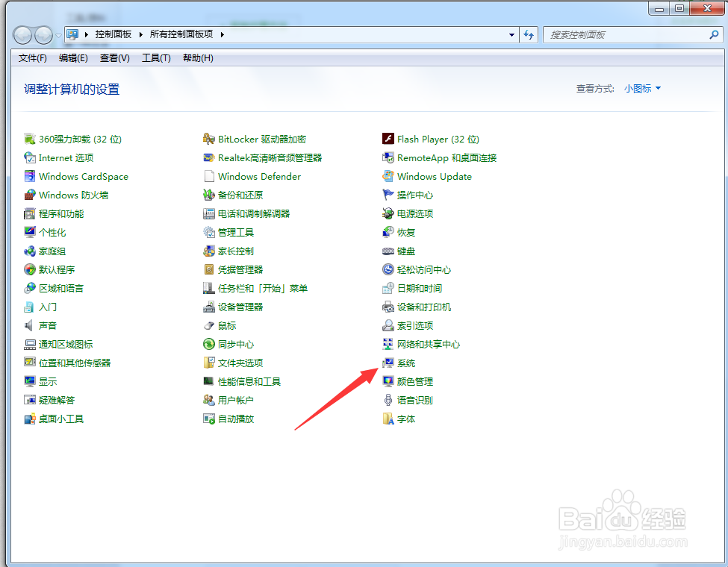Open the 设备和打印机 link
The height and width of the screenshot is (567, 728).
424,307
